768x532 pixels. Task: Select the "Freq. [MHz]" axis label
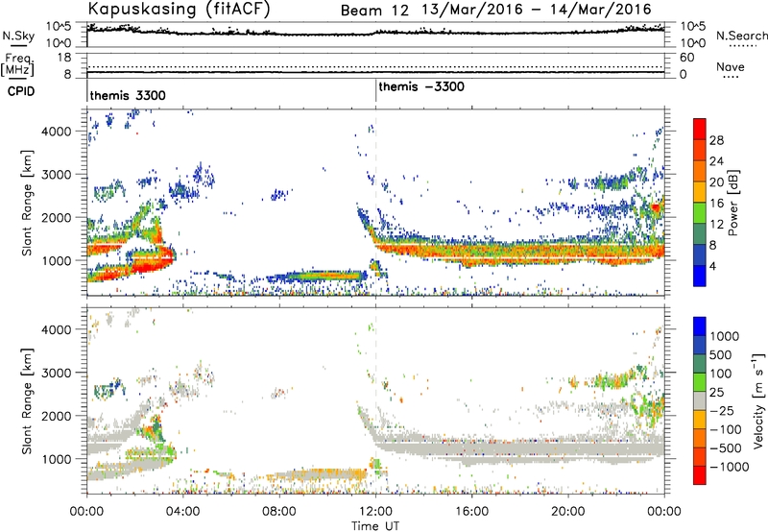pos(17,65)
